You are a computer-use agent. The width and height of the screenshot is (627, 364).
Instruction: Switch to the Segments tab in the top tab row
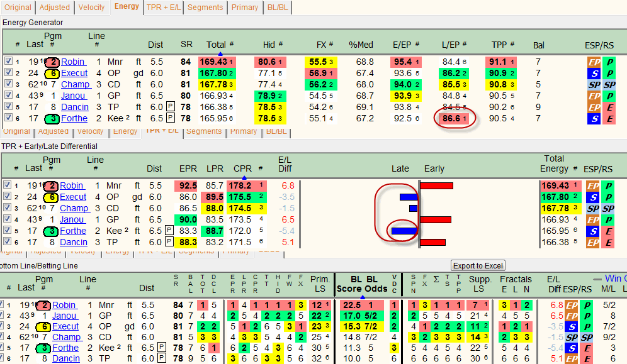point(205,8)
